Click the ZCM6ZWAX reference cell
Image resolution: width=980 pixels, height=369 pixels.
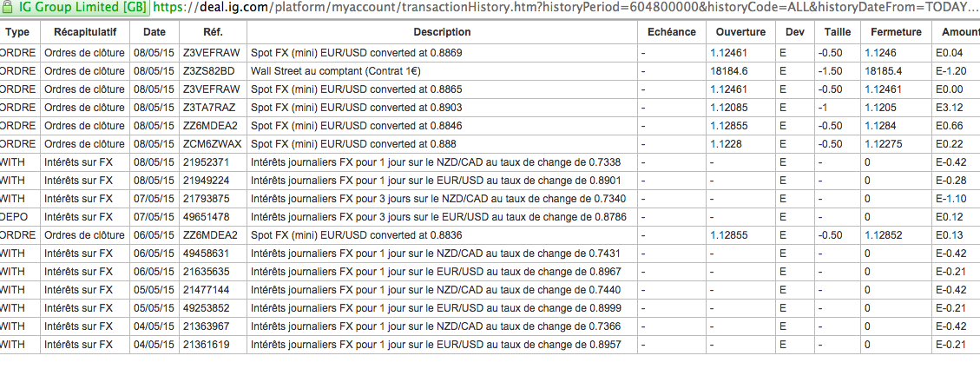209,143
